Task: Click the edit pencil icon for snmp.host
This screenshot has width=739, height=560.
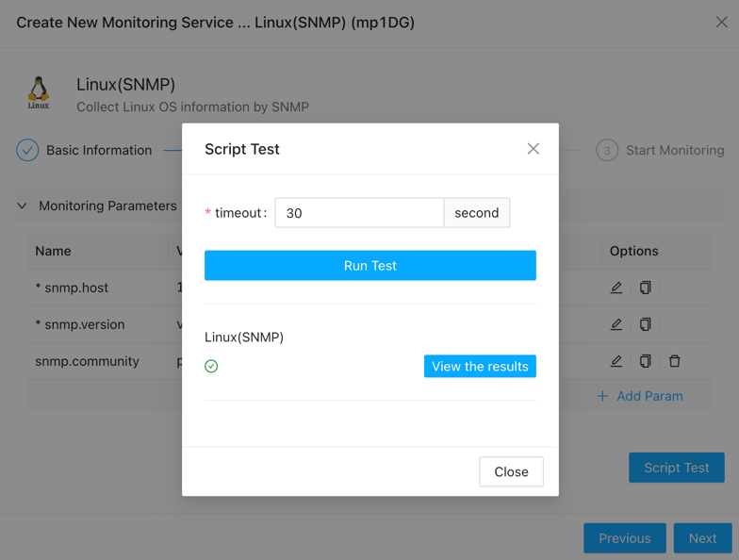Action: point(616,288)
